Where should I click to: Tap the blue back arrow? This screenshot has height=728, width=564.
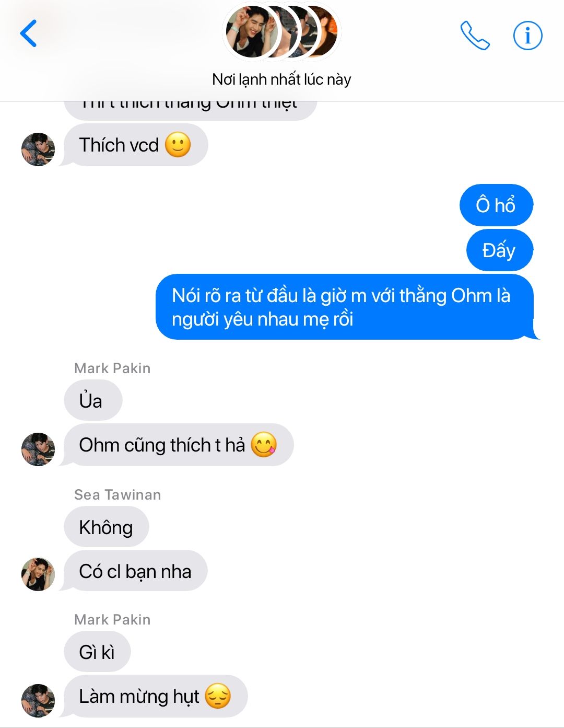[x=28, y=33]
